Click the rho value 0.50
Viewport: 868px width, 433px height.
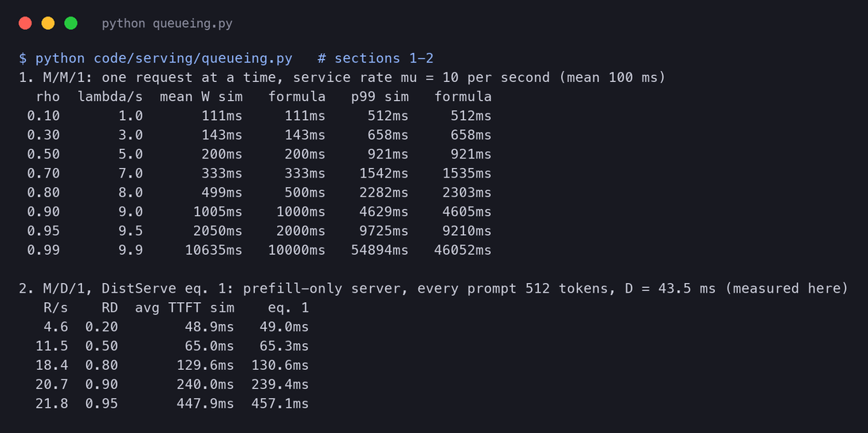pyautogui.click(x=43, y=155)
